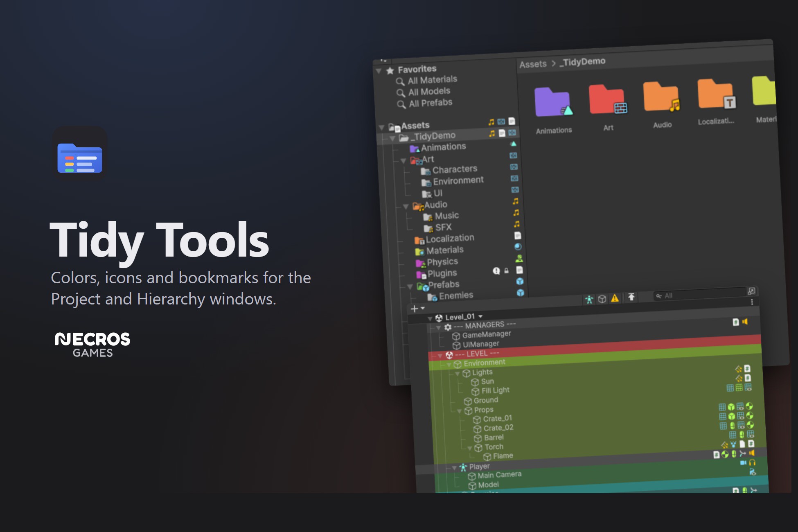Select the All Models saved search
Screen dimensions: 798x532
(429, 91)
